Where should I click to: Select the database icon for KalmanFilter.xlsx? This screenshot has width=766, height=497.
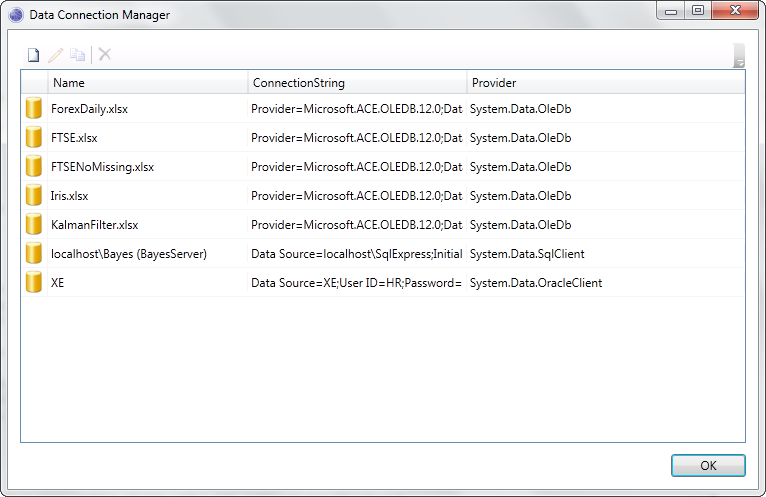pyautogui.click(x=34, y=224)
